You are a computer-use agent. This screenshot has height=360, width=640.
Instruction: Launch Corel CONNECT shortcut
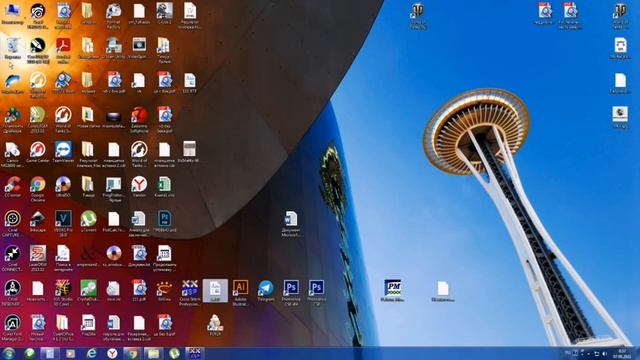12,258
